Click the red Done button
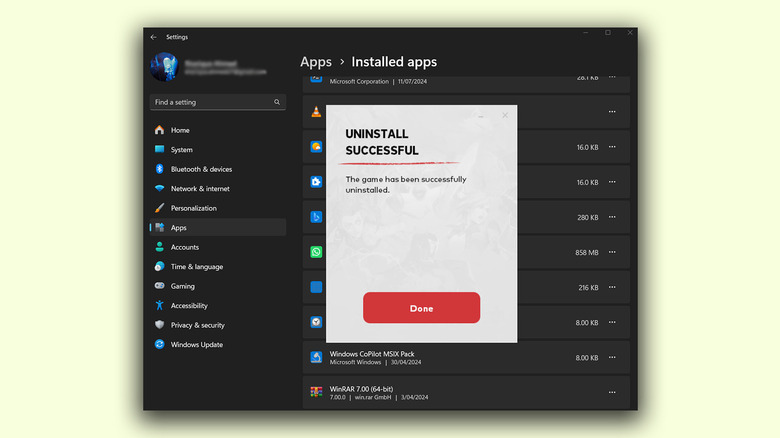This screenshot has height=438, width=780. 421,308
